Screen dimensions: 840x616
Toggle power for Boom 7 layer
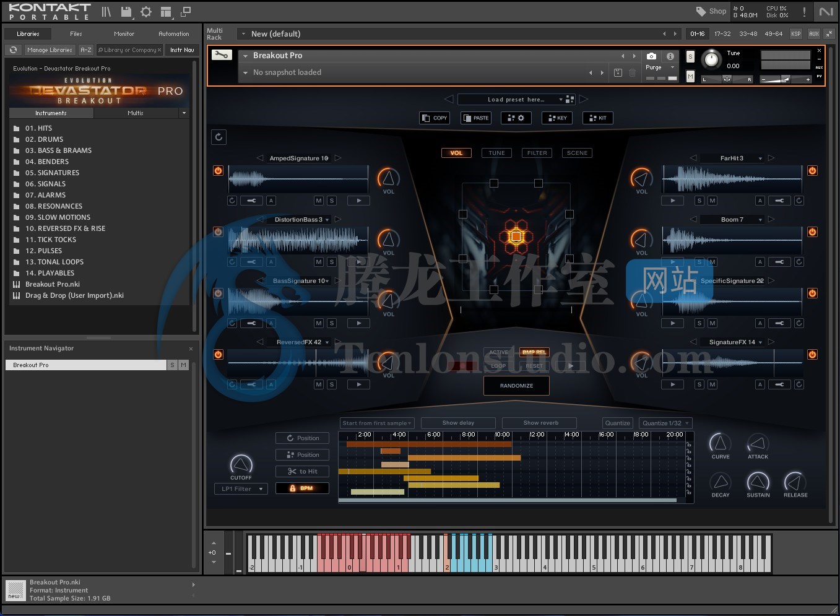[x=812, y=232]
